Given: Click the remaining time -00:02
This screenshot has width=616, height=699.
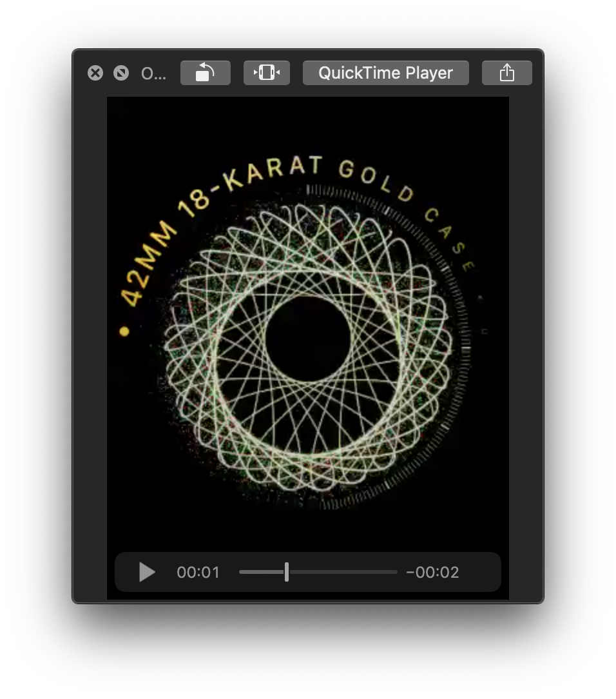Looking at the screenshot, I should (432, 573).
